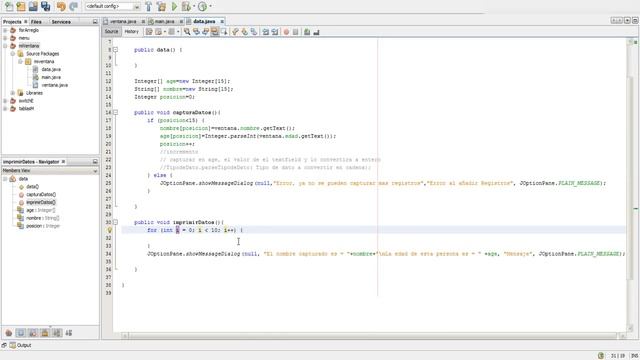640x360 pixels.
Task: Toggle Bookmark in the editor toolbar
Action: pyautogui.click(x=254, y=32)
